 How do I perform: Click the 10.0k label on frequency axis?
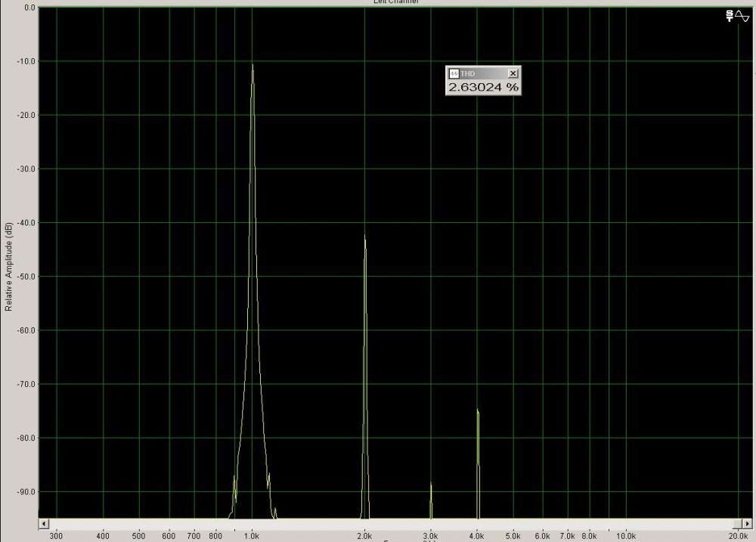625,535
